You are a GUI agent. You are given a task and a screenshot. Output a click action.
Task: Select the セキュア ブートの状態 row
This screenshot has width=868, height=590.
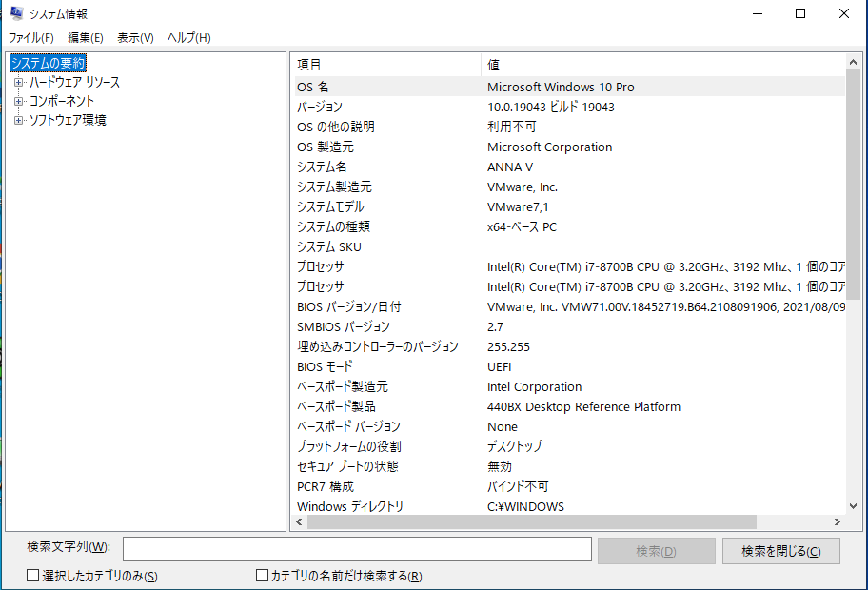point(569,466)
